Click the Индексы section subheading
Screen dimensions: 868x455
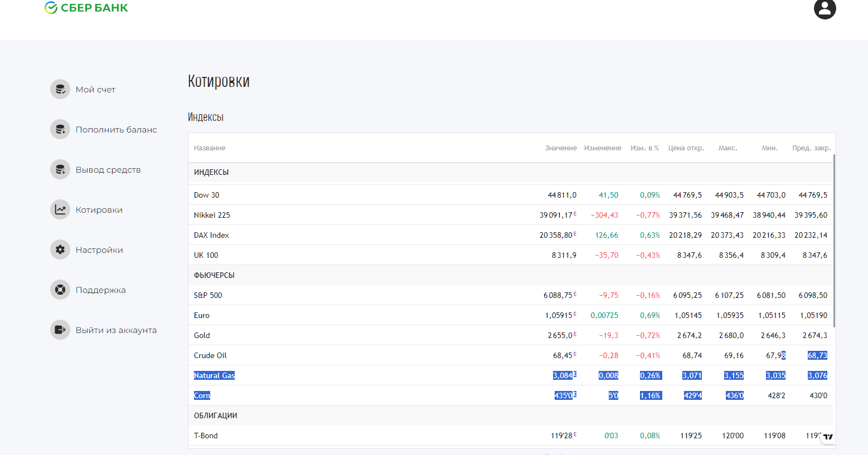click(206, 117)
